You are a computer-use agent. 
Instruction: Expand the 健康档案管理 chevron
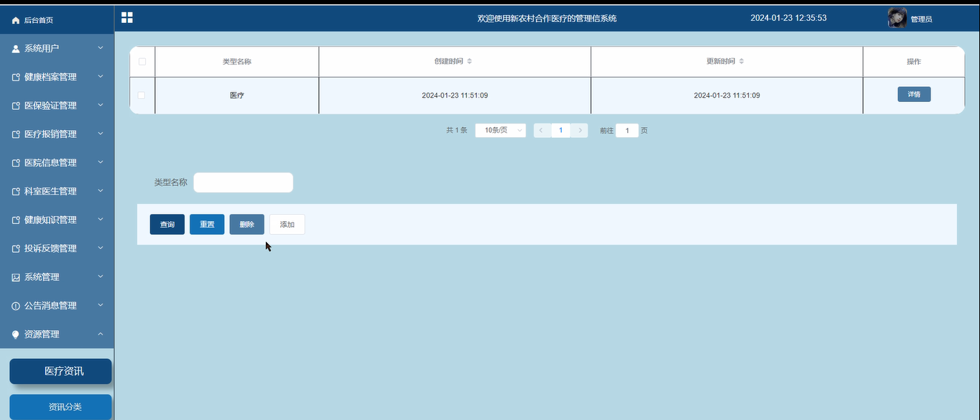tap(101, 76)
